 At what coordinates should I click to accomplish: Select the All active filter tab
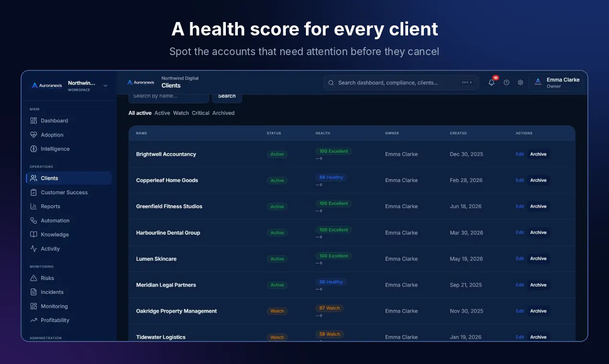[140, 113]
